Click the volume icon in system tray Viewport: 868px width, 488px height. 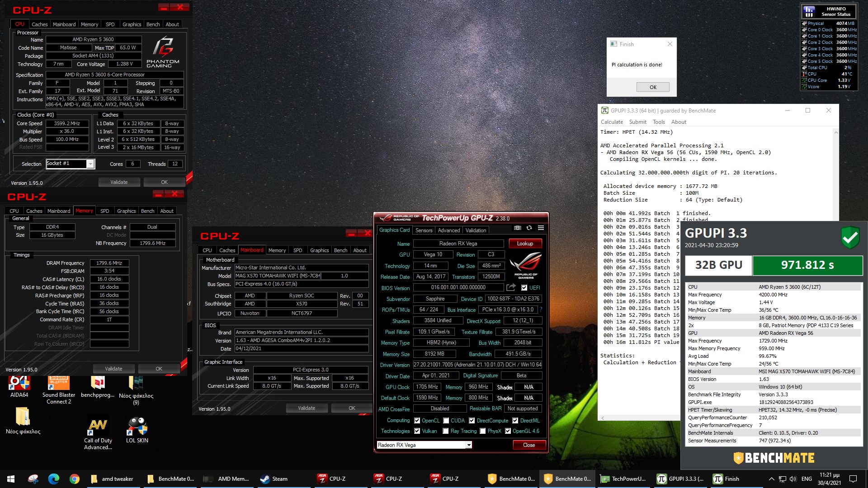tap(793, 479)
